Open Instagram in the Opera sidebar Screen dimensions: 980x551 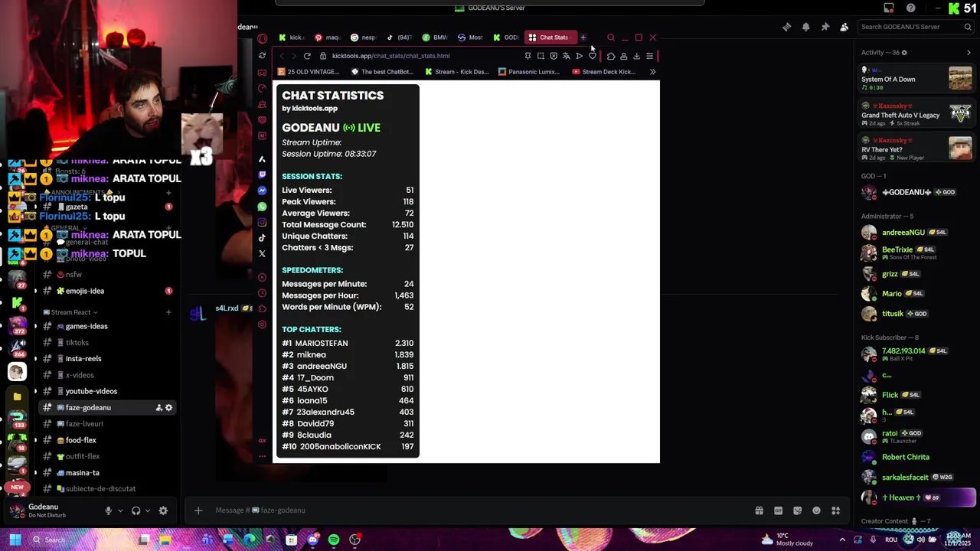[x=263, y=223]
